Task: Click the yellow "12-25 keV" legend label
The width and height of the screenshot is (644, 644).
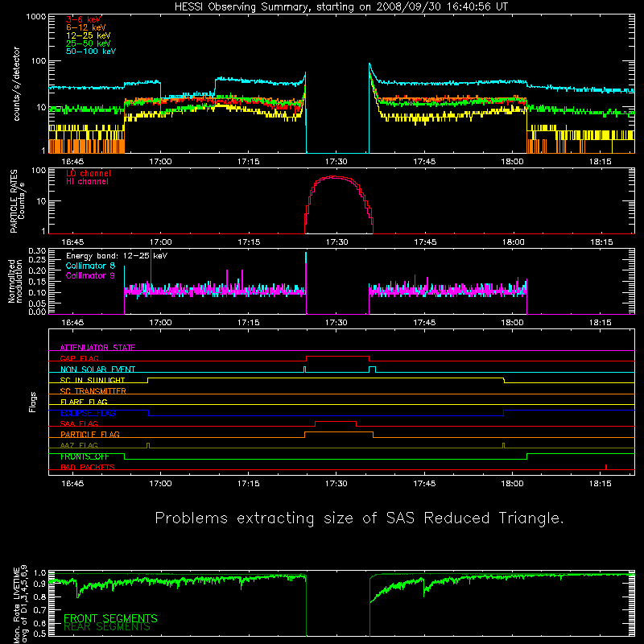Action: pyautogui.click(x=88, y=35)
